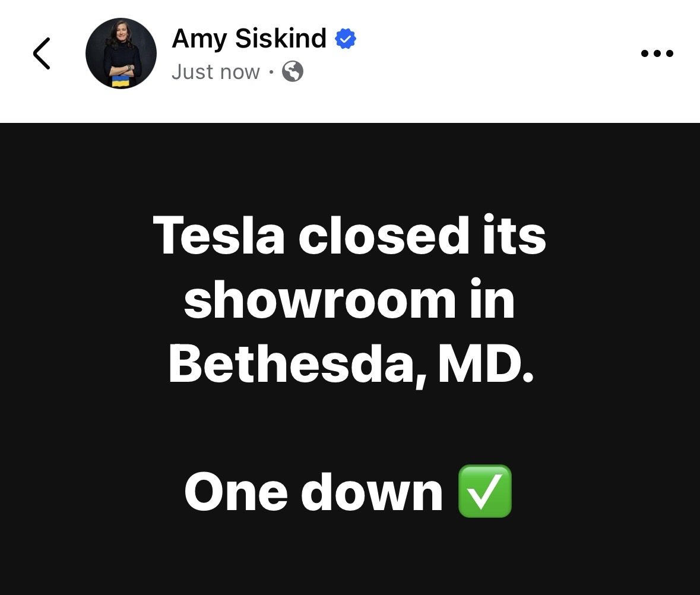Image resolution: width=700 pixels, height=595 pixels.
Task: Click the word "closed" in the post
Action: pos(380,235)
